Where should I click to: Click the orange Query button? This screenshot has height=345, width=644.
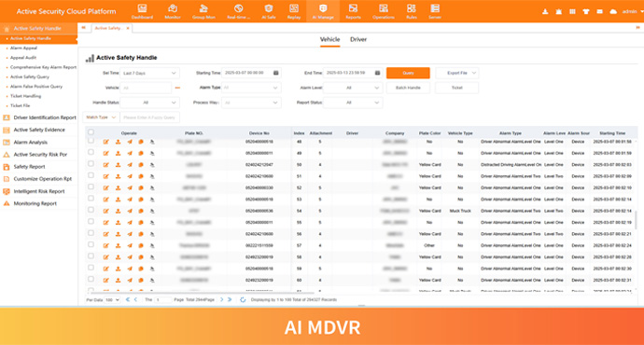pos(408,73)
